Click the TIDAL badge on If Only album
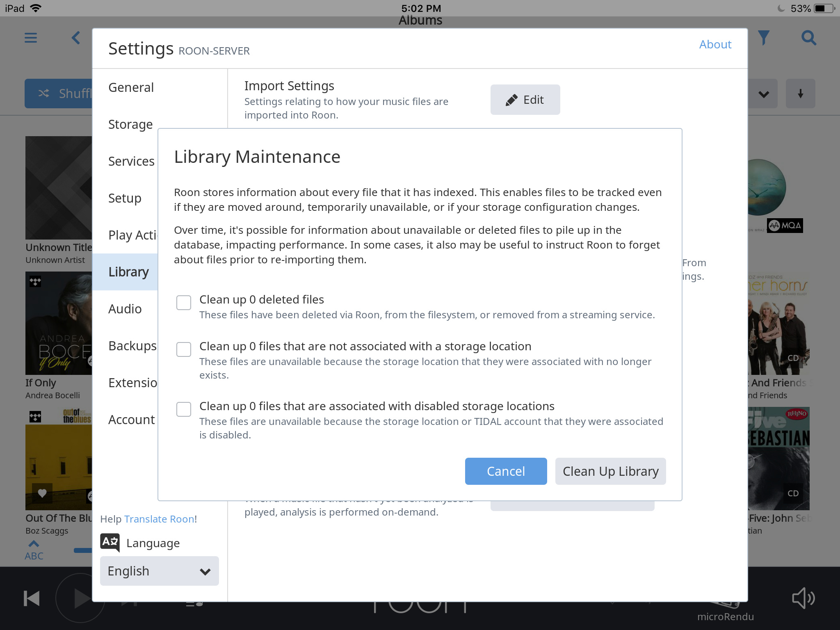Screen dimensions: 840x630 point(35,282)
